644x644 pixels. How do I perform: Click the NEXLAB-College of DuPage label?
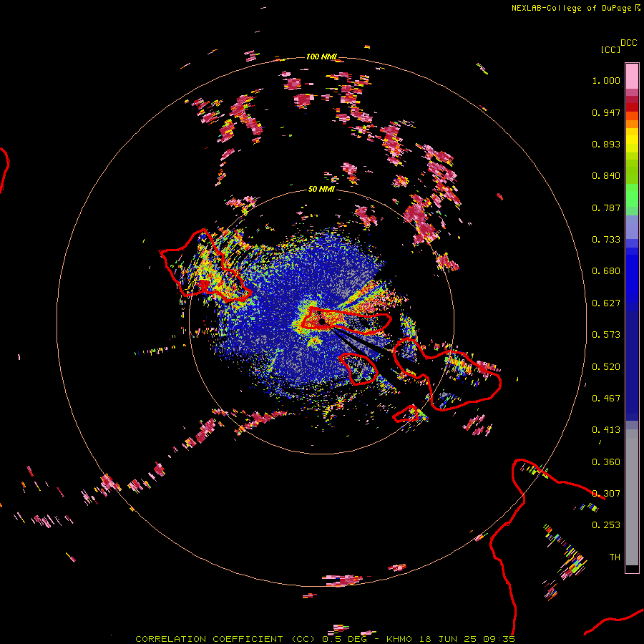tap(571, 8)
